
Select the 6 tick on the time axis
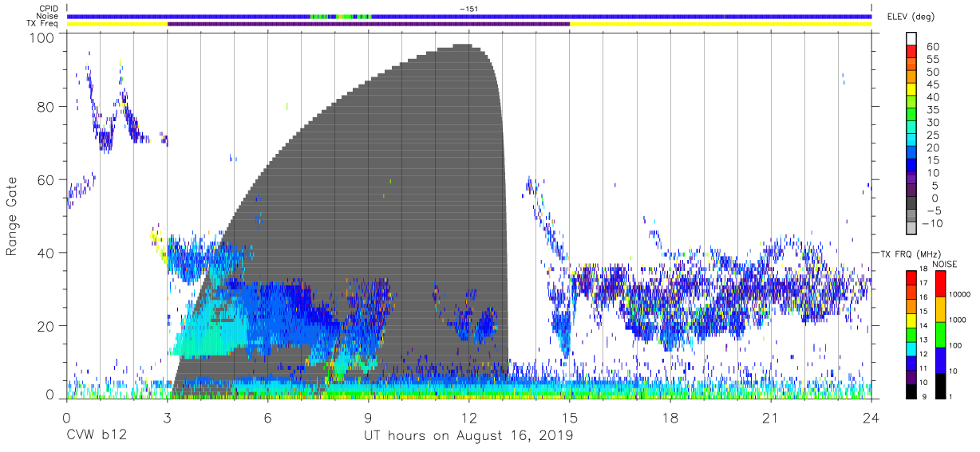(267, 419)
